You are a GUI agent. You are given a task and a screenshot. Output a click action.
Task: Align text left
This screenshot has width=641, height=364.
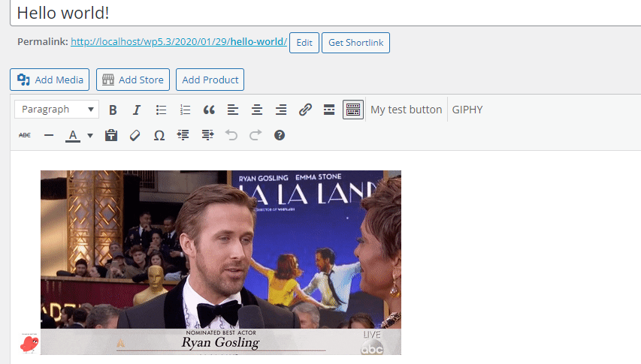point(233,110)
